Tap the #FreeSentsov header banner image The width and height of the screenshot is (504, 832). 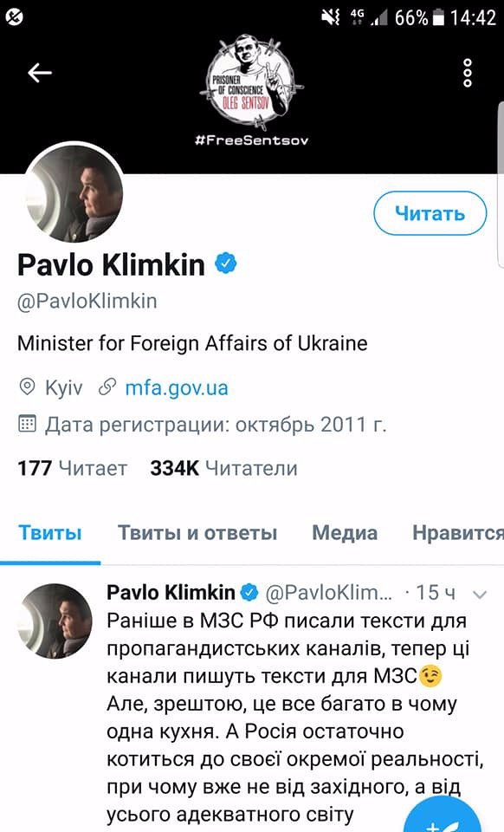[x=252, y=88]
